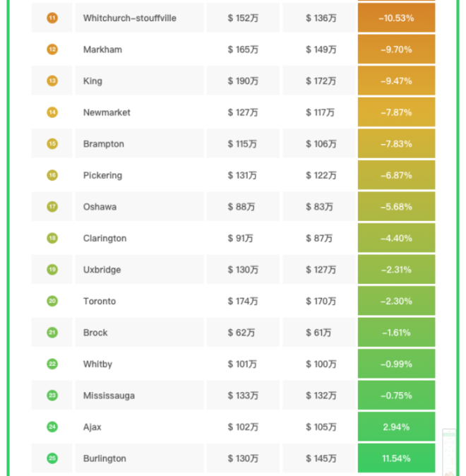The height and width of the screenshot is (476, 466).
Task: Click Toronto's $ 174万 price cell
Action: coord(243,302)
